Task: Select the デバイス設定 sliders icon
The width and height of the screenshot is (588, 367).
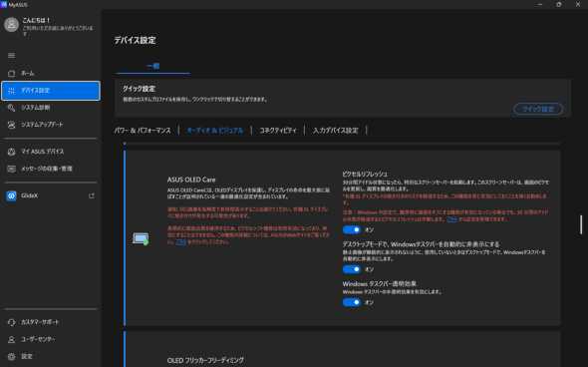Action: coord(11,91)
